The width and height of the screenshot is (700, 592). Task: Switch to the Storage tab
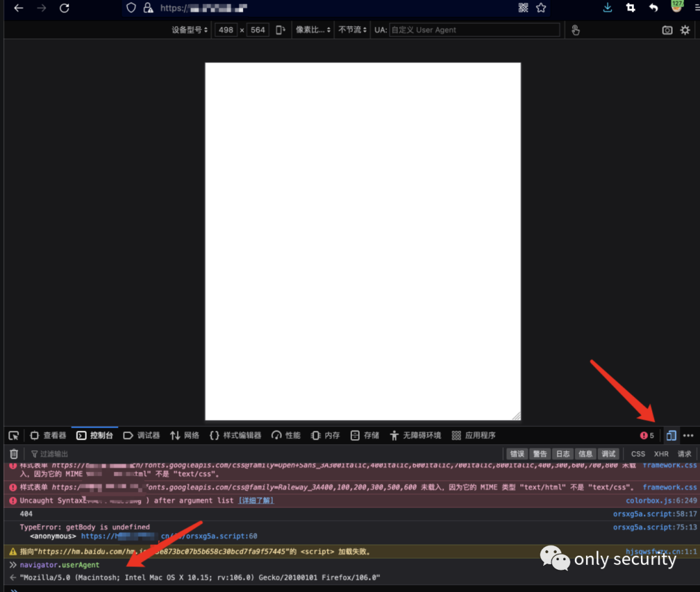365,435
